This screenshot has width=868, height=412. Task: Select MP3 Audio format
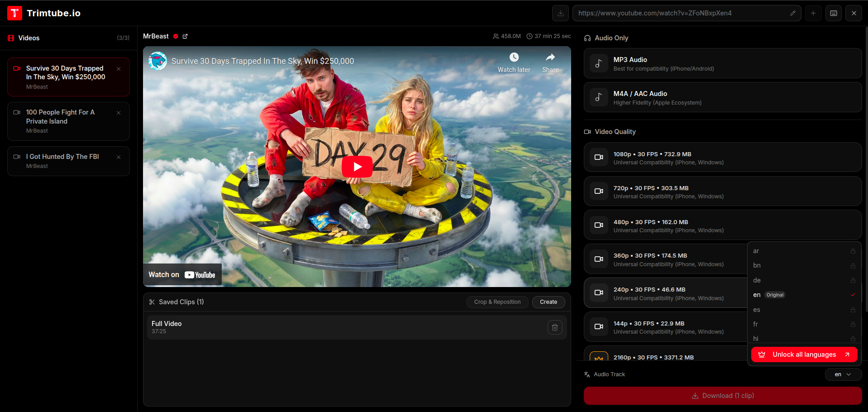(x=723, y=63)
